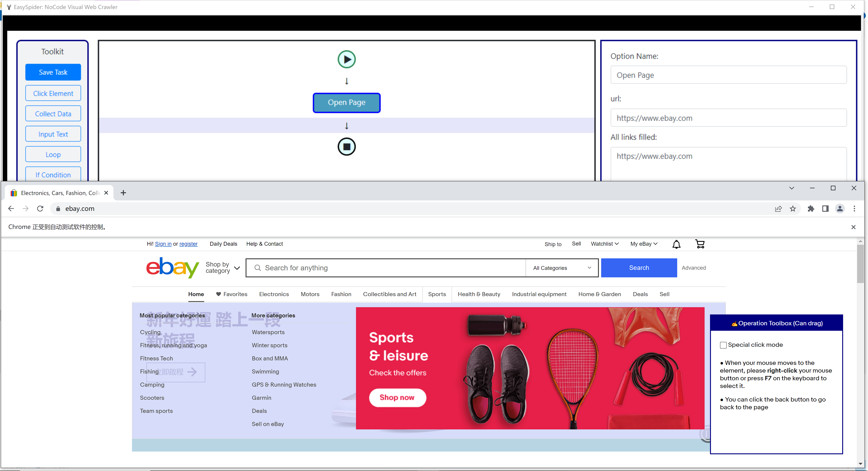Open the Sports nav tab
Screen dimensions: 868x471
click(437, 294)
